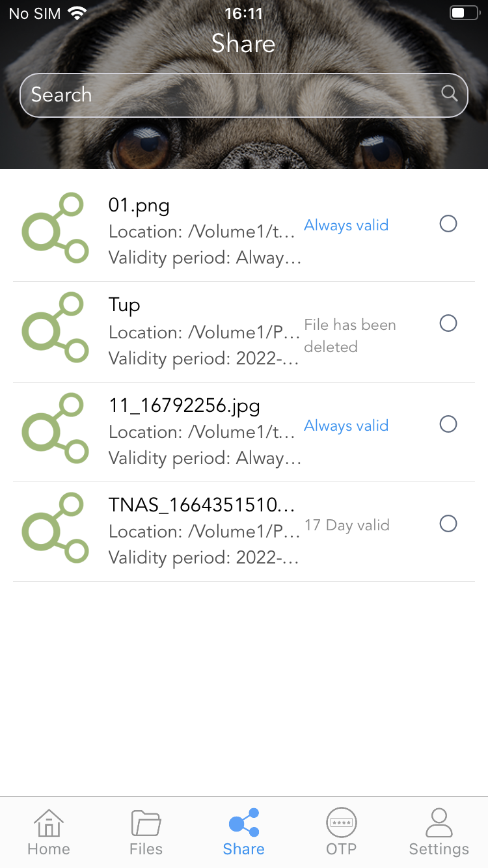Image resolution: width=488 pixels, height=868 pixels.
Task: Open the 01.png file name entry
Action: click(x=139, y=206)
